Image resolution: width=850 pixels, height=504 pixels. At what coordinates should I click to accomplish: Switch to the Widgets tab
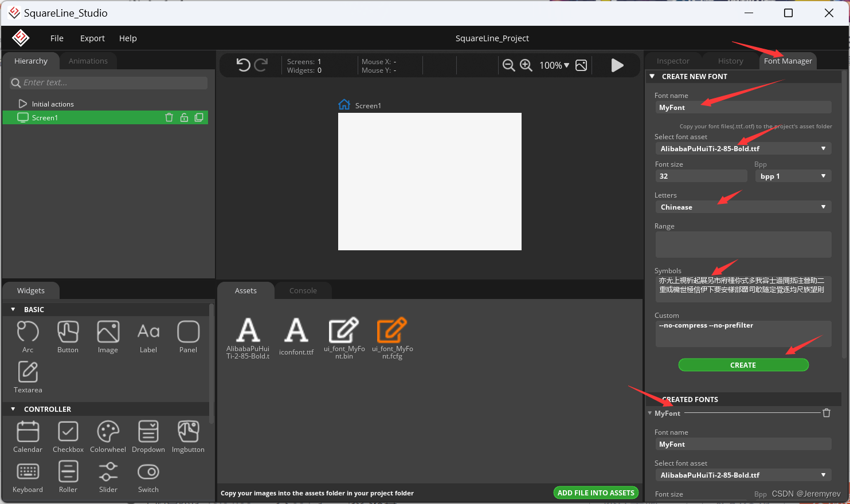pyautogui.click(x=31, y=290)
